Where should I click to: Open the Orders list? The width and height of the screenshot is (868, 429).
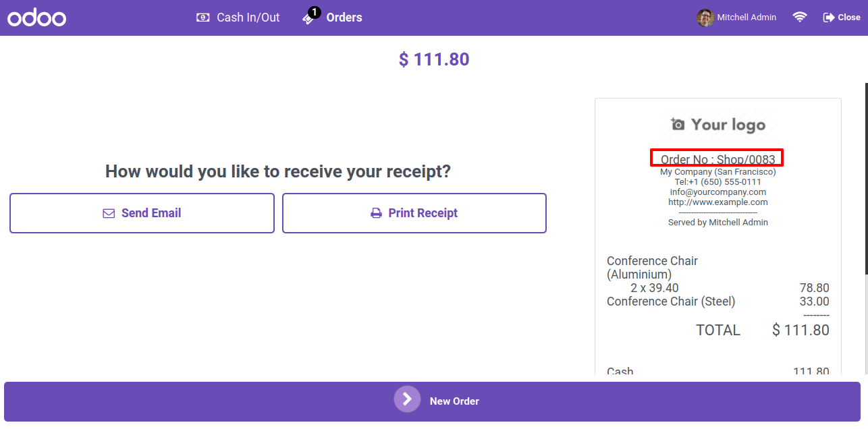332,18
